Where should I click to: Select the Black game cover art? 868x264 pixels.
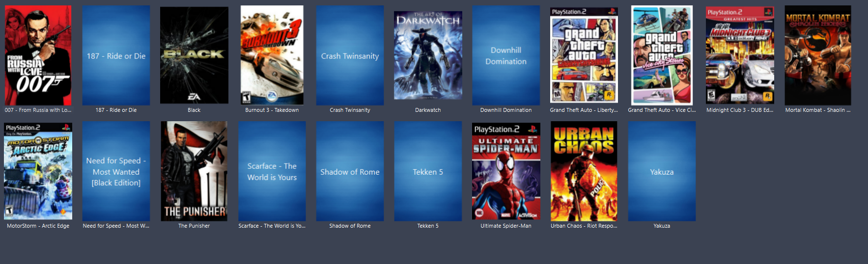pyautogui.click(x=194, y=55)
